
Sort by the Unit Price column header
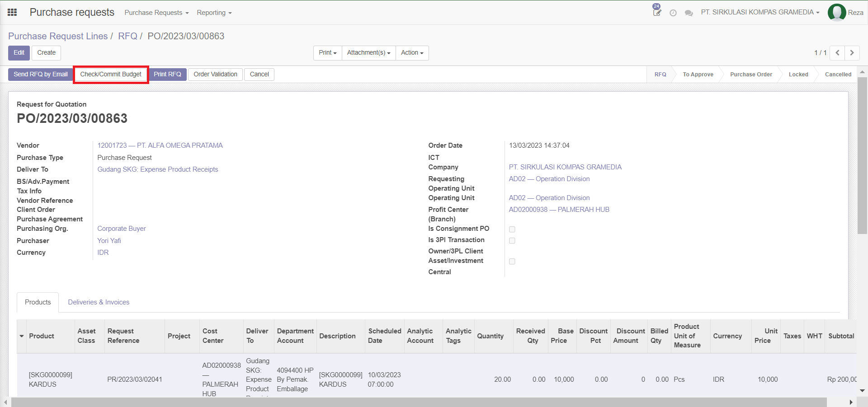766,336
